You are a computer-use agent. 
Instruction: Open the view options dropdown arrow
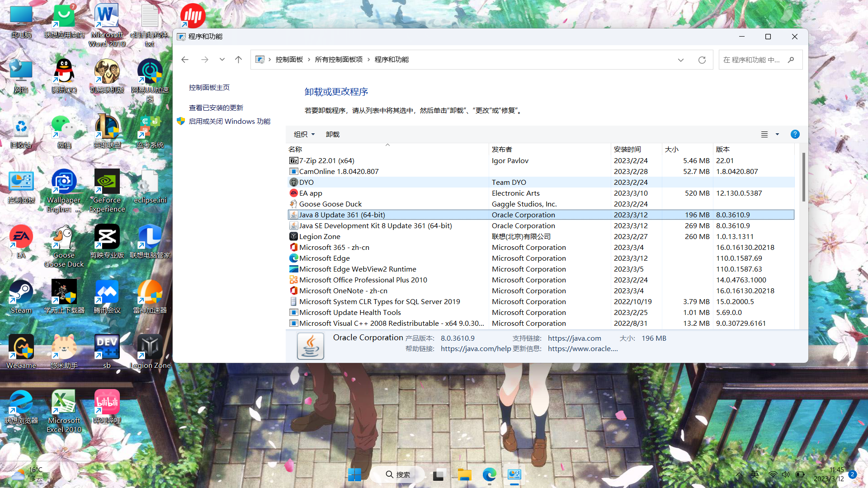coord(777,134)
